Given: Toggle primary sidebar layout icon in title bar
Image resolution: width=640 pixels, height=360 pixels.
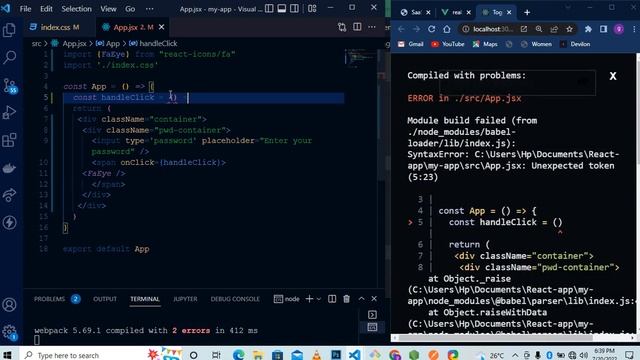Looking at the screenshot, I should coord(269,9).
